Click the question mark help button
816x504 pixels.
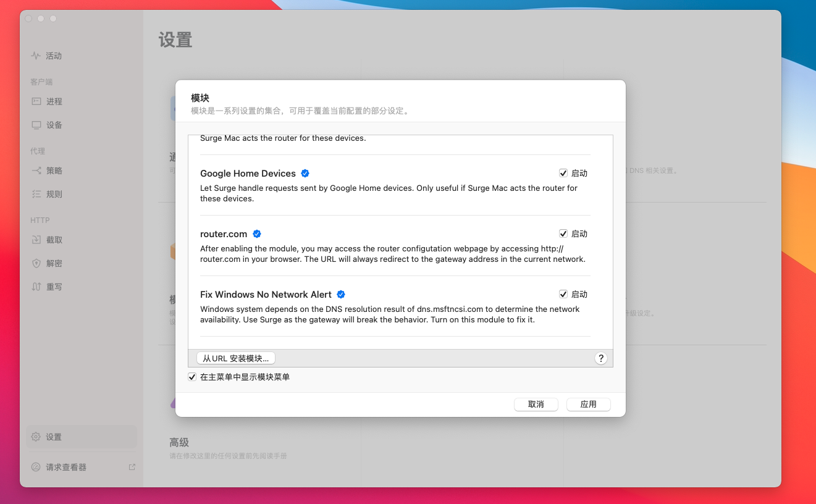point(600,358)
